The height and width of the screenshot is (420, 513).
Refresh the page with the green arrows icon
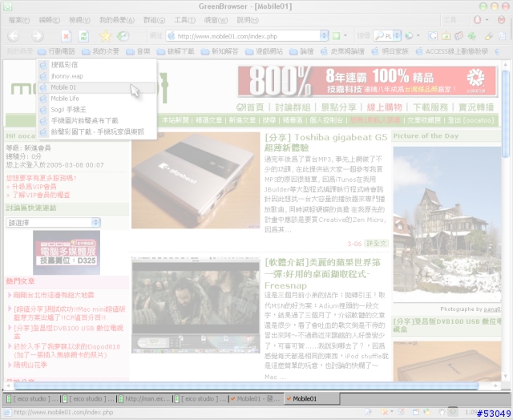pos(83,36)
